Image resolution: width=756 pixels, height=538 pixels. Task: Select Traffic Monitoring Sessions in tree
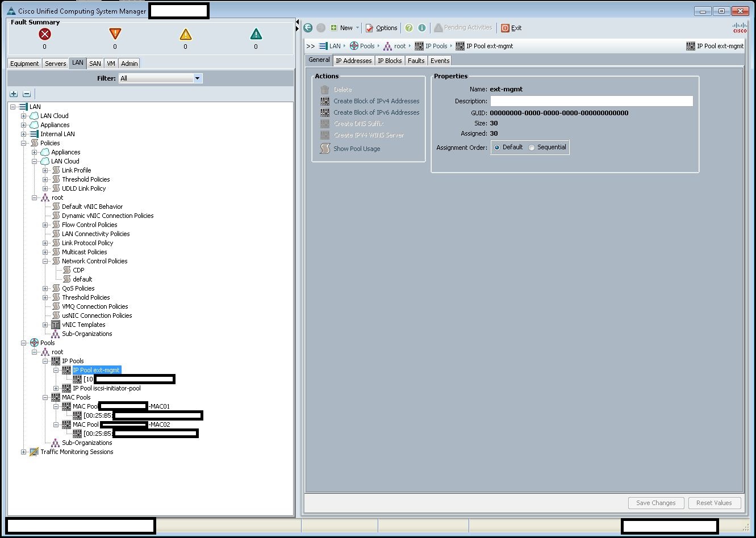point(77,452)
